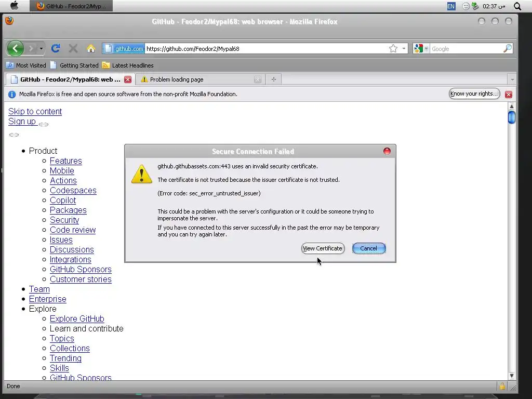Click the search magnifier icon
The height and width of the screenshot is (399, 532).
(x=508, y=48)
